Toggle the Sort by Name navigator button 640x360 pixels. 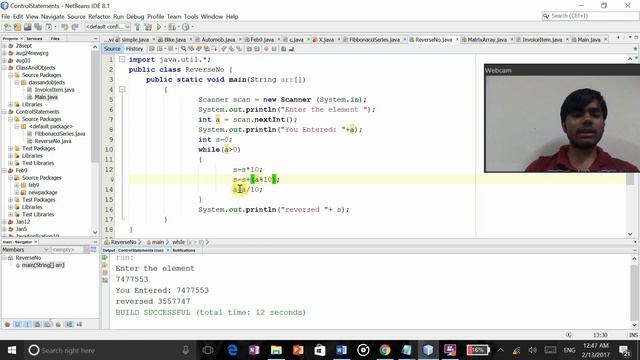(69, 324)
